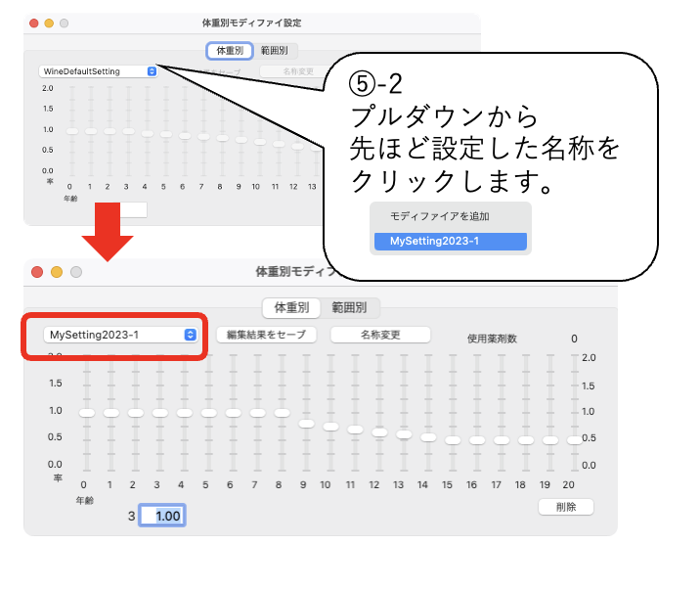This screenshot has width=700, height=589.
Task: Click the 編集結果をセーブ button
Action: 267,335
